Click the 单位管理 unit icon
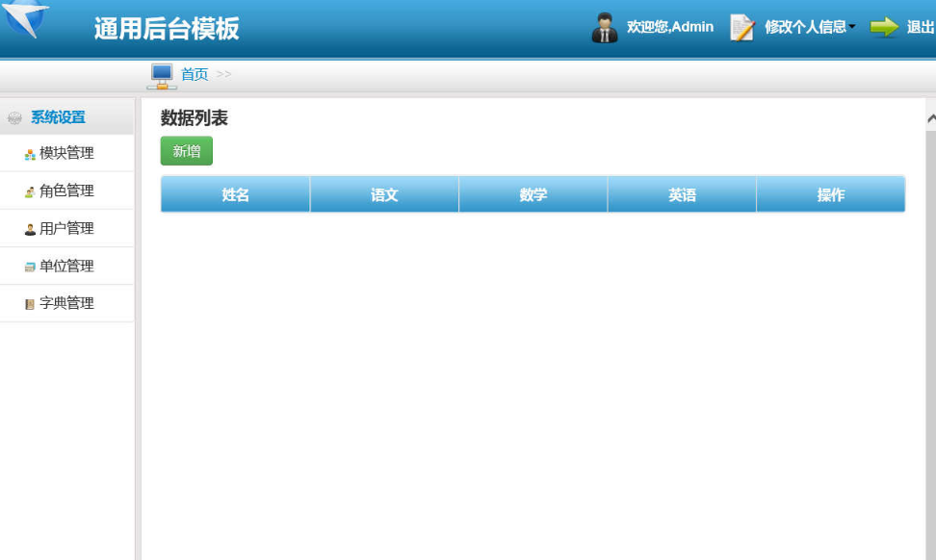This screenshot has width=936, height=560. point(30,267)
